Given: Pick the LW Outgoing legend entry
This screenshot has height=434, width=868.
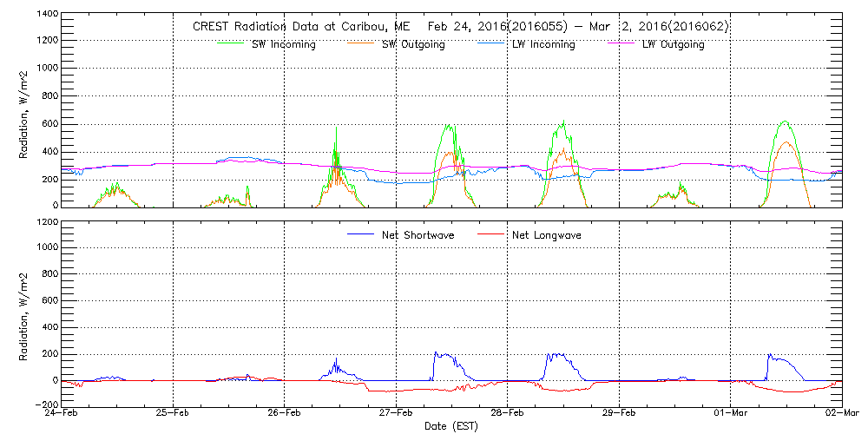Looking at the screenshot, I should click(x=674, y=45).
